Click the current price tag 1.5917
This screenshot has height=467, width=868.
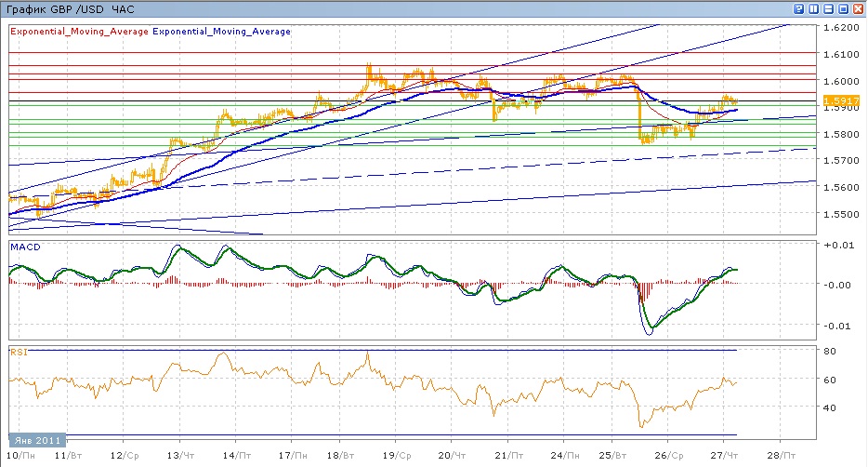pyautogui.click(x=841, y=100)
